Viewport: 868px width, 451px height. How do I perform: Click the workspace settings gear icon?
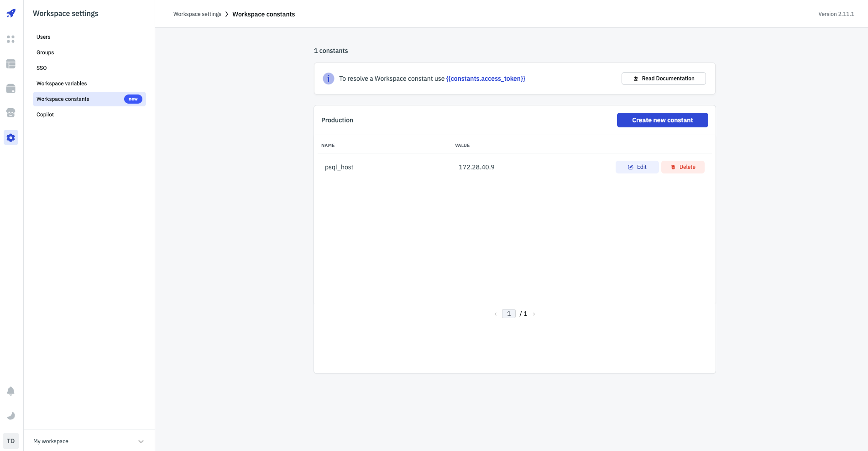(x=11, y=137)
